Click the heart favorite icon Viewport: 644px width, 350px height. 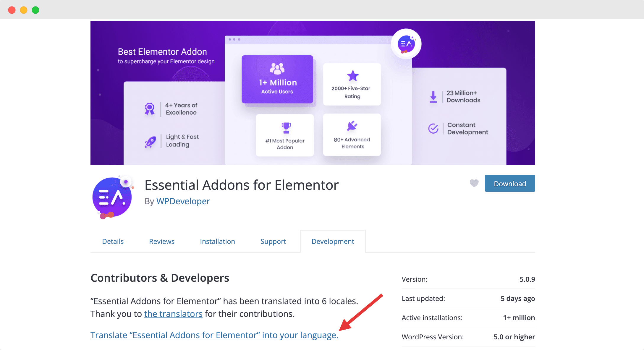pos(474,183)
